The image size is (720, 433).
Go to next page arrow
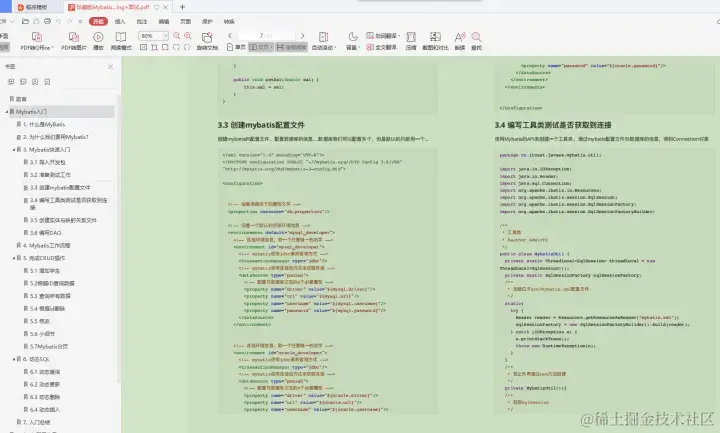[302, 35]
